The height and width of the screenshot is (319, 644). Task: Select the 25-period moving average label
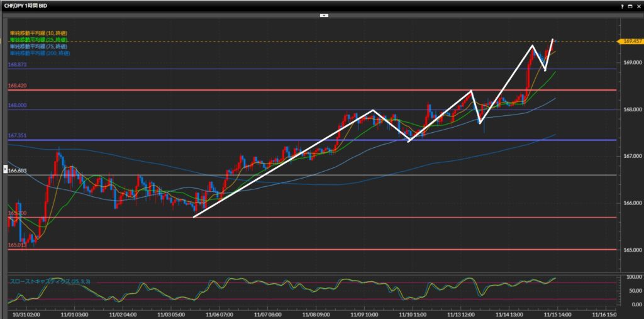click(x=38, y=40)
